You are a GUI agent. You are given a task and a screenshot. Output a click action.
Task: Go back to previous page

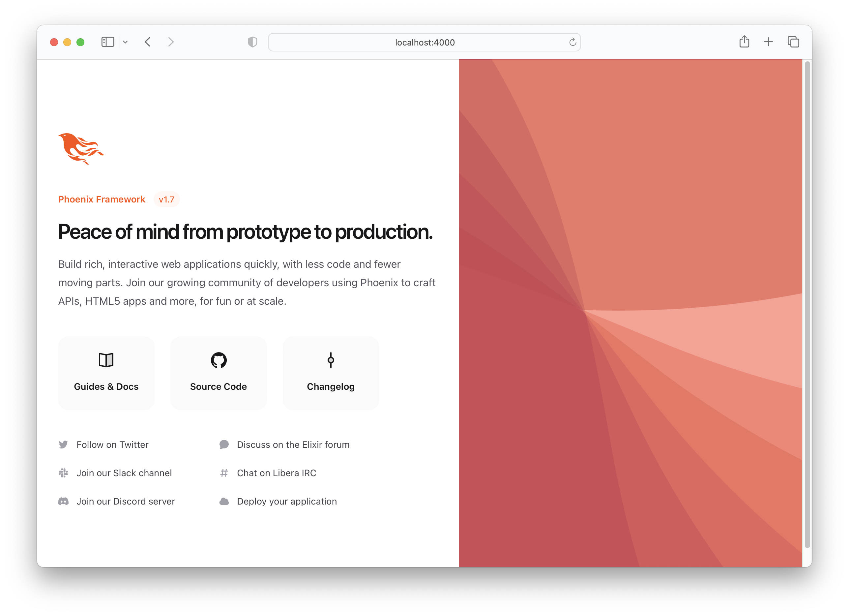pyautogui.click(x=148, y=42)
